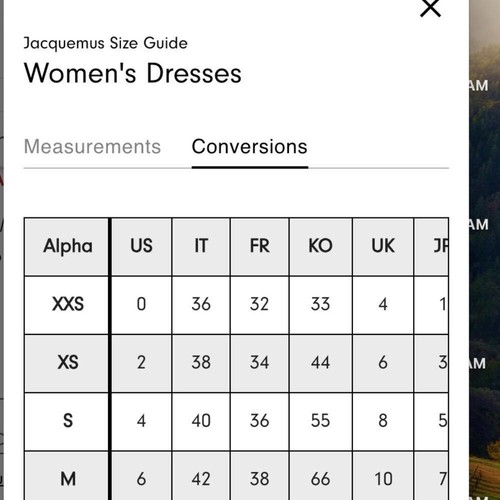Select the M row label
This screenshot has height=500, width=500.
point(67,477)
